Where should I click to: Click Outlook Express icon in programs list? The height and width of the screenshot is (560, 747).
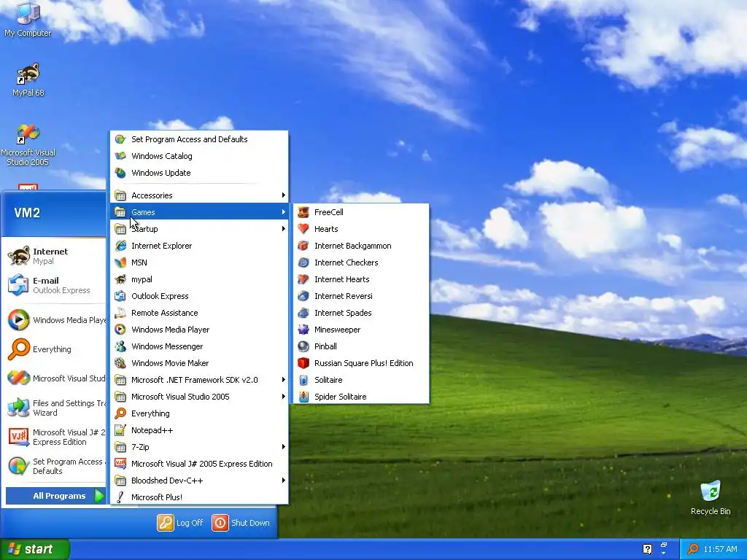(120, 296)
